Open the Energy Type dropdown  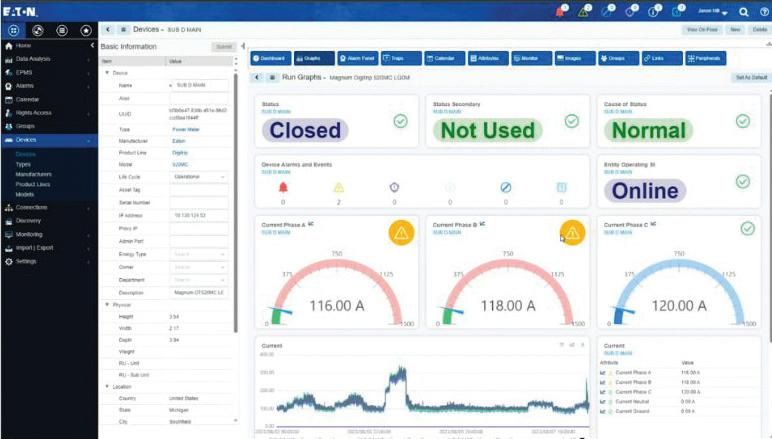click(199, 254)
